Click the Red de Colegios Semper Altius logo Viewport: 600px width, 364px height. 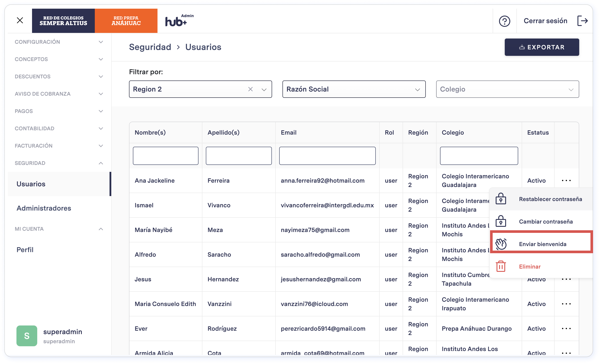pos(63,21)
